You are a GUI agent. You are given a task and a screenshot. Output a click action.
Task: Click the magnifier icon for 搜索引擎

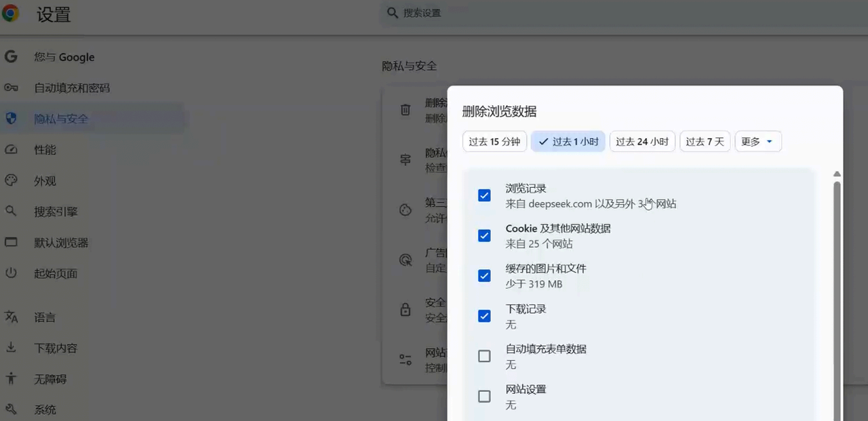coord(11,211)
